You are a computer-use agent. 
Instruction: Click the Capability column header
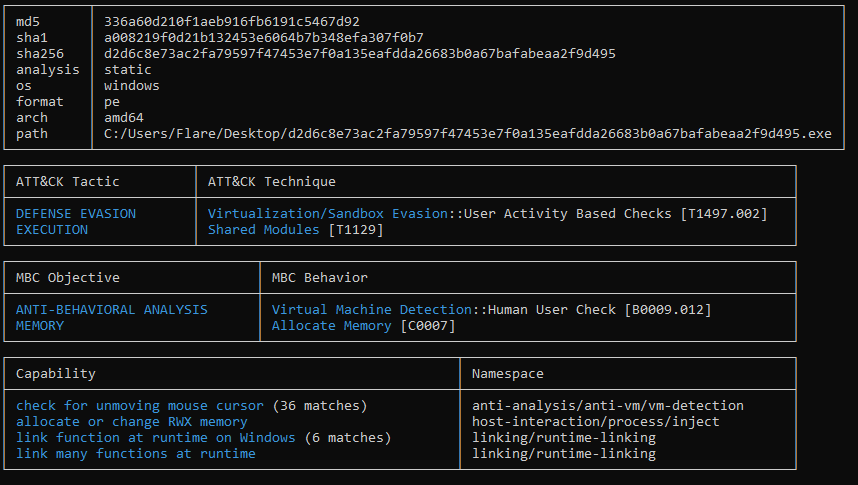click(x=55, y=373)
